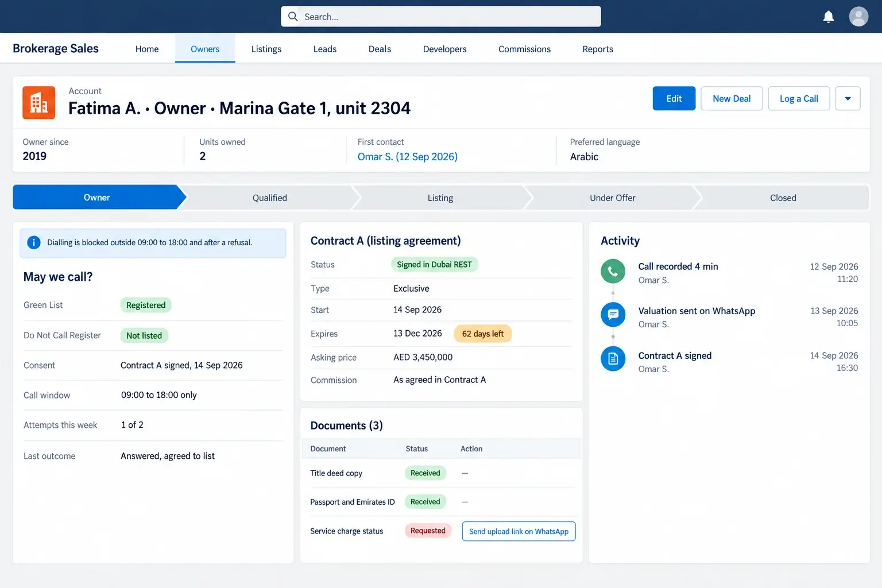Create a New Deal
Viewport: 882px width, 588px height.
732,99
